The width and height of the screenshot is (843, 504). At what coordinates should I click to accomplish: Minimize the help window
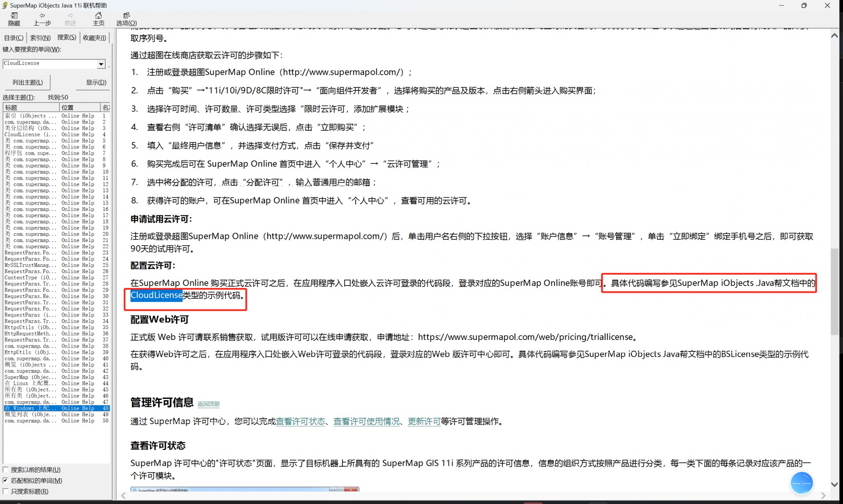point(781,5)
